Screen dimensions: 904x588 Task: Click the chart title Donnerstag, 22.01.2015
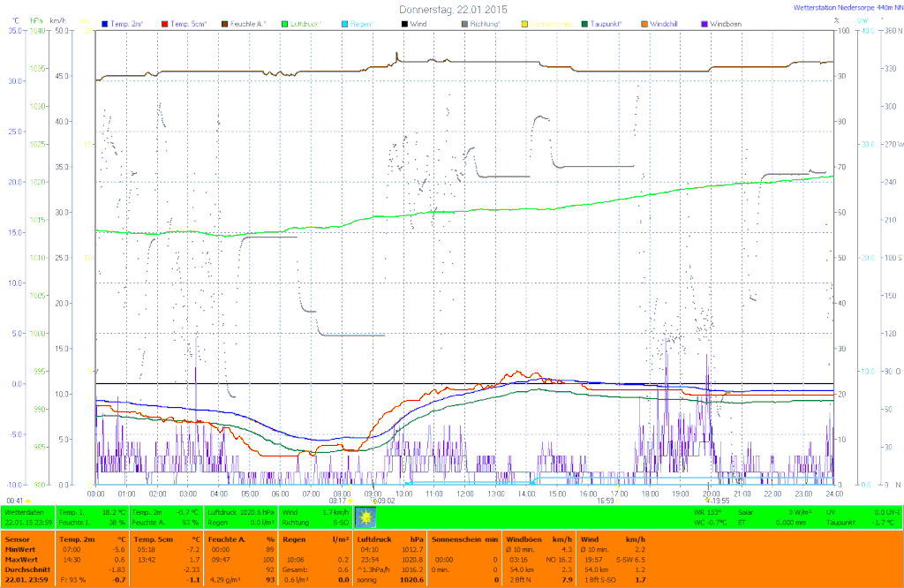[x=453, y=9]
